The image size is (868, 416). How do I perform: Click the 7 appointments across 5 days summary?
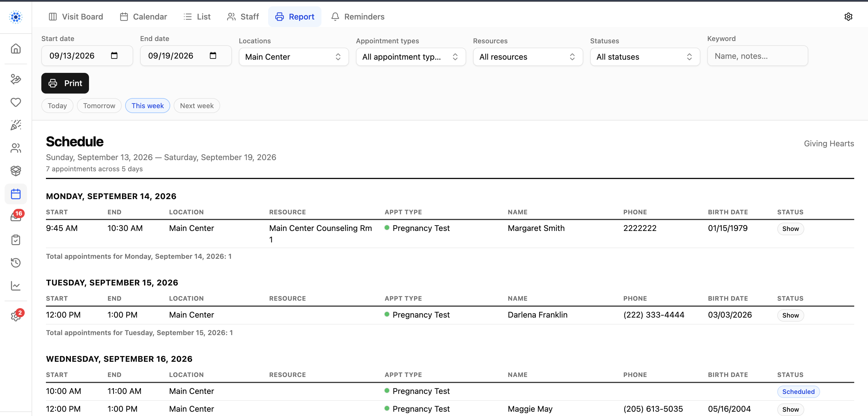click(x=94, y=169)
